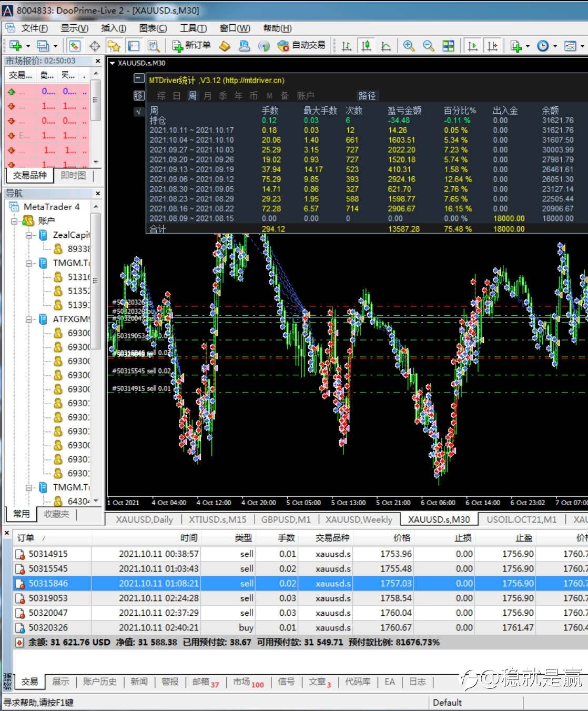Toggle the Market Watch window icon
The height and width of the screenshot is (711, 588).
(x=75, y=46)
